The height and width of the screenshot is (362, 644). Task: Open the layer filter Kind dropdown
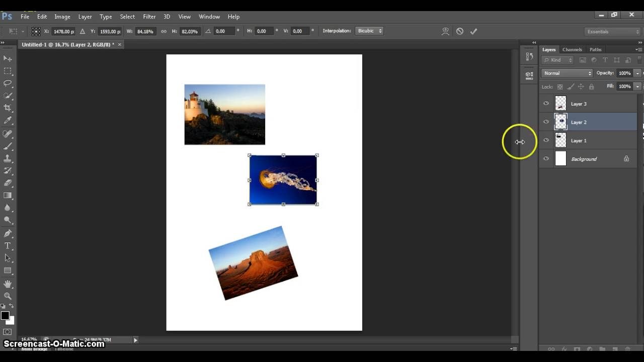pos(558,60)
